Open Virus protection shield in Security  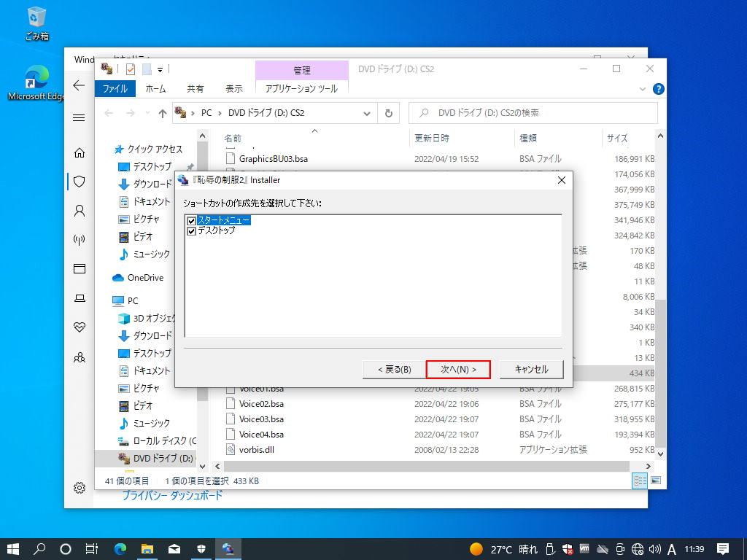pos(79,182)
